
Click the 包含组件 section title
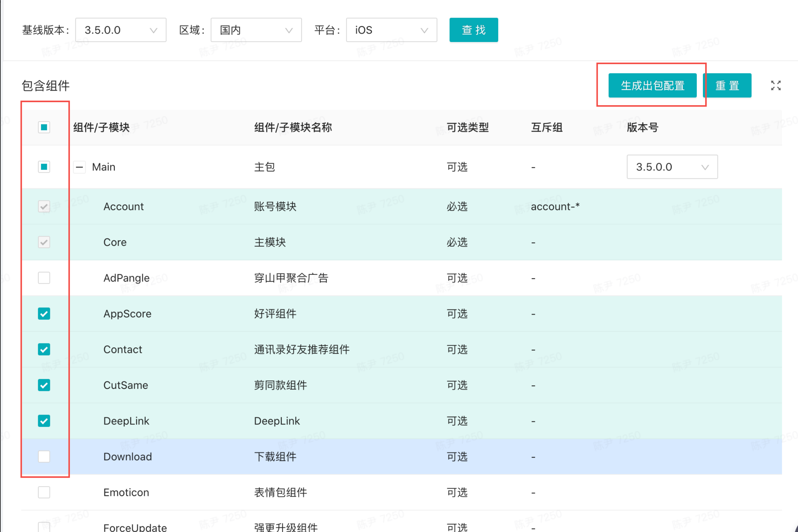click(x=46, y=85)
